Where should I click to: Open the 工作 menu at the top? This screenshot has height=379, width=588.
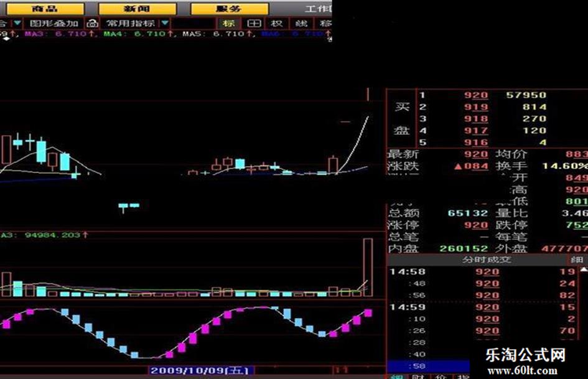[317, 9]
